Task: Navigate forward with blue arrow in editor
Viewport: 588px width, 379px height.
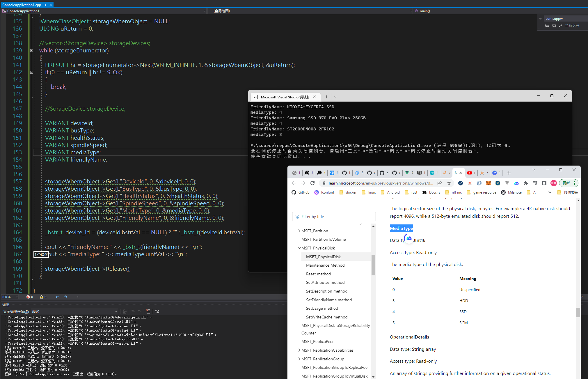Action: tap(65, 297)
